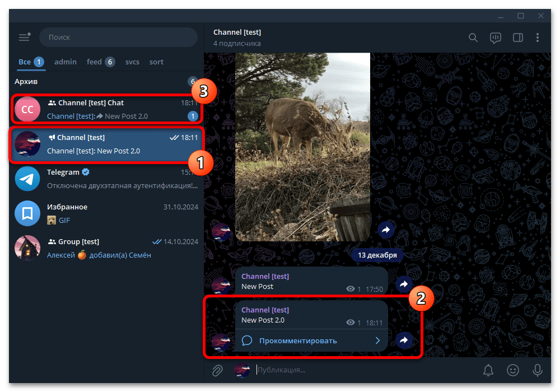
Task: Toggle the right info sidebar panel
Action: pyautogui.click(x=517, y=38)
